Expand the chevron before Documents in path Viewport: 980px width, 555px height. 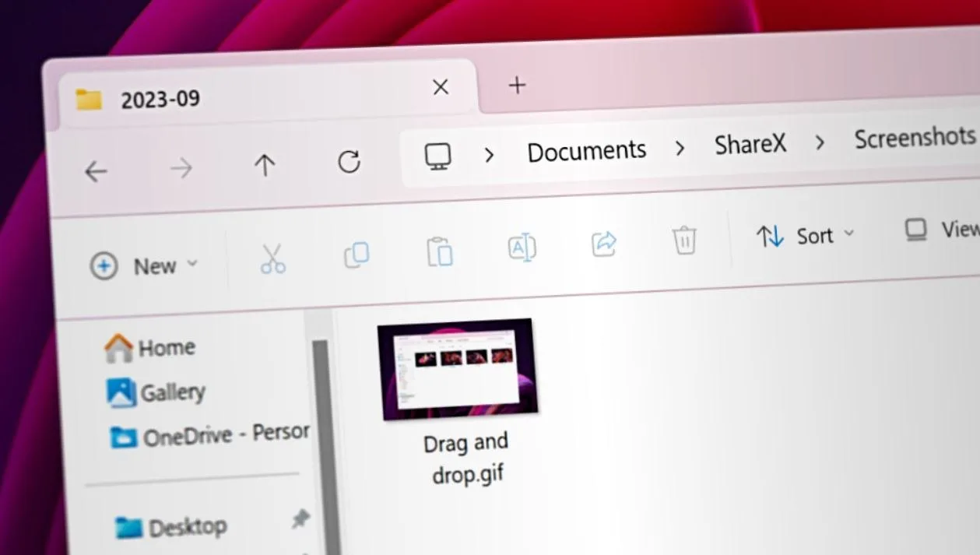coord(489,155)
